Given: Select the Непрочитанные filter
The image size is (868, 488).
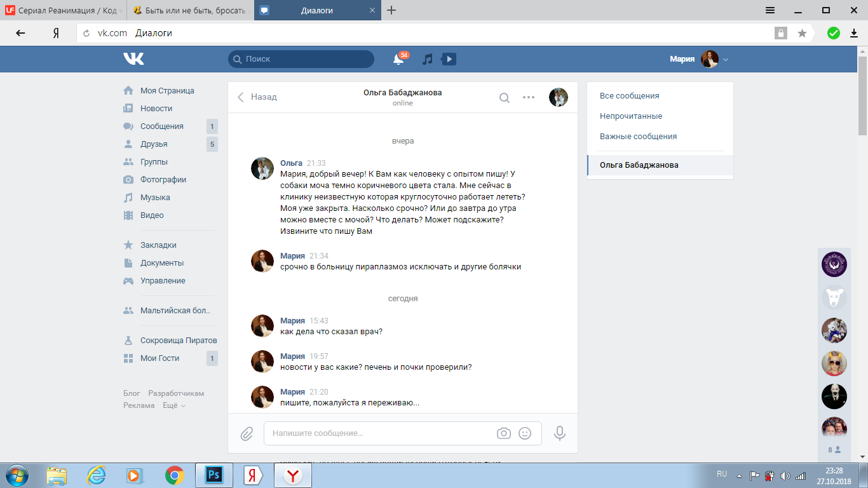Looking at the screenshot, I should (x=631, y=116).
